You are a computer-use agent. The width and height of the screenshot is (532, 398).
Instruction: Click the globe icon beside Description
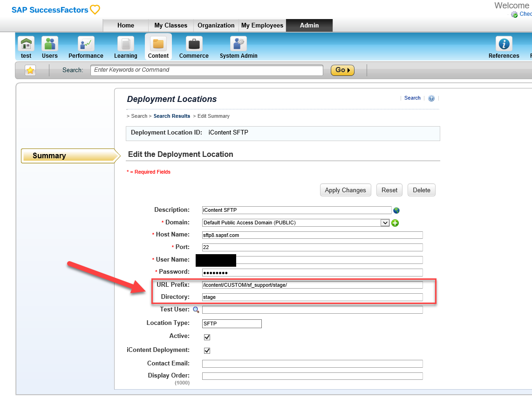click(396, 210)
